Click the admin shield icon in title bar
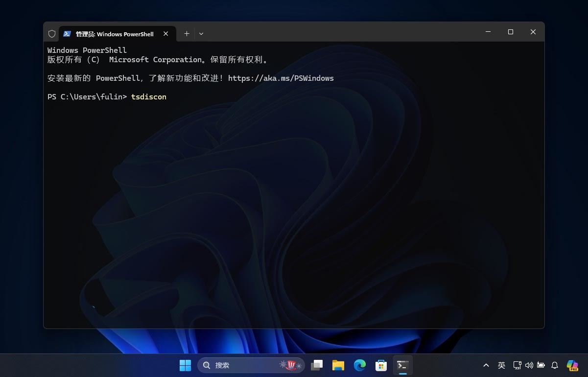Image resolution: width=588 pixels, height=377 pixels. pyautogui.click(x=52, y=34)
